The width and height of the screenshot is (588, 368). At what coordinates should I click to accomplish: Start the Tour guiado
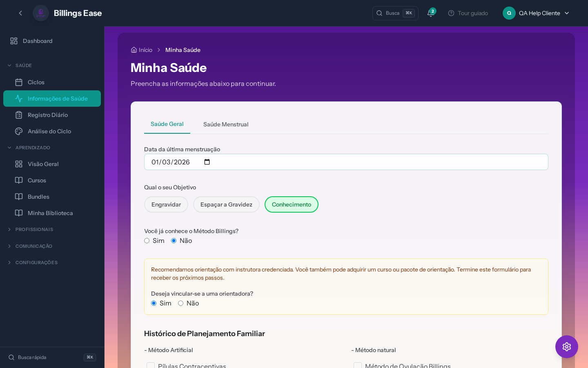click(468, 13)
